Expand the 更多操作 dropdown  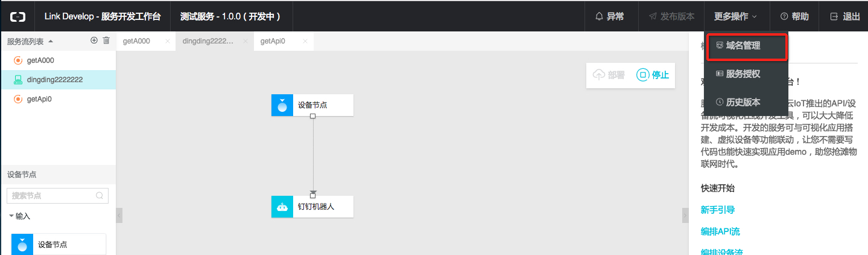pyautogui.click(x=735, y=16)
